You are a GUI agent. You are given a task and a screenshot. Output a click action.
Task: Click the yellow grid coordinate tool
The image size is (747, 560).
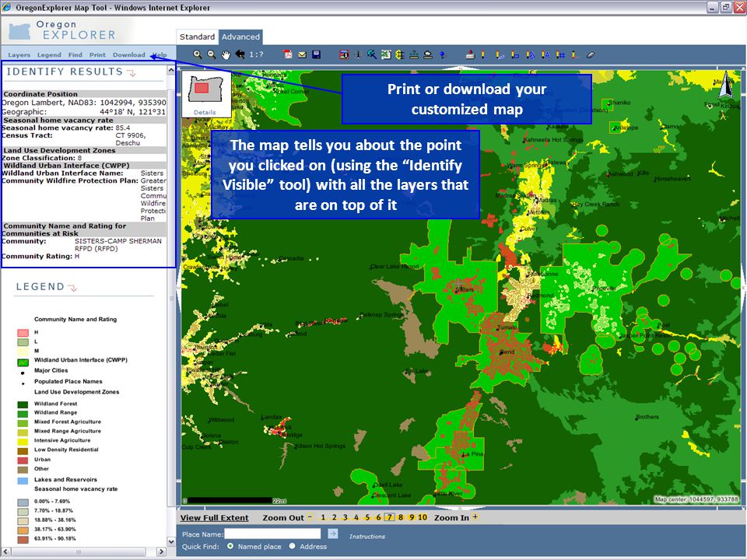(x=400, y=54)
